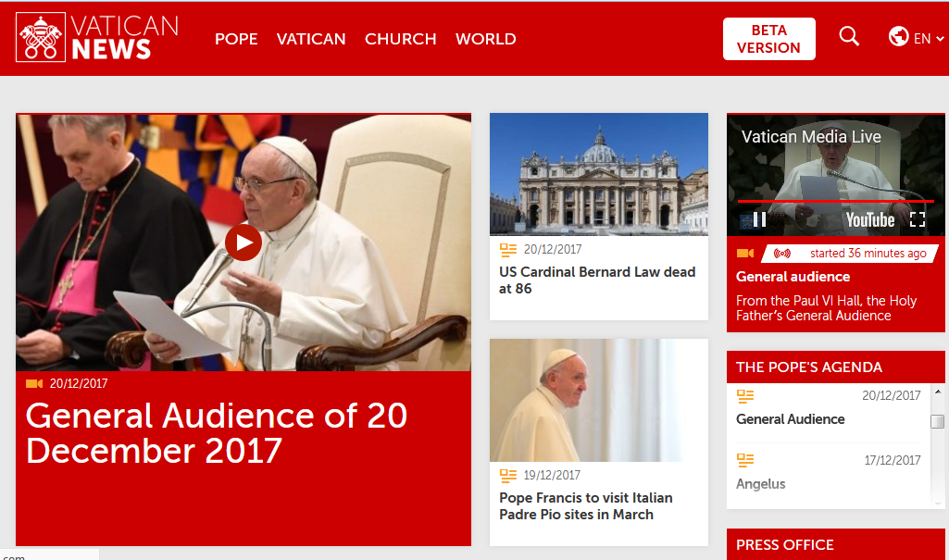
Task: Click the Pope's Agenda scrollbar up arrow
Action: click(x=937, y=392)
